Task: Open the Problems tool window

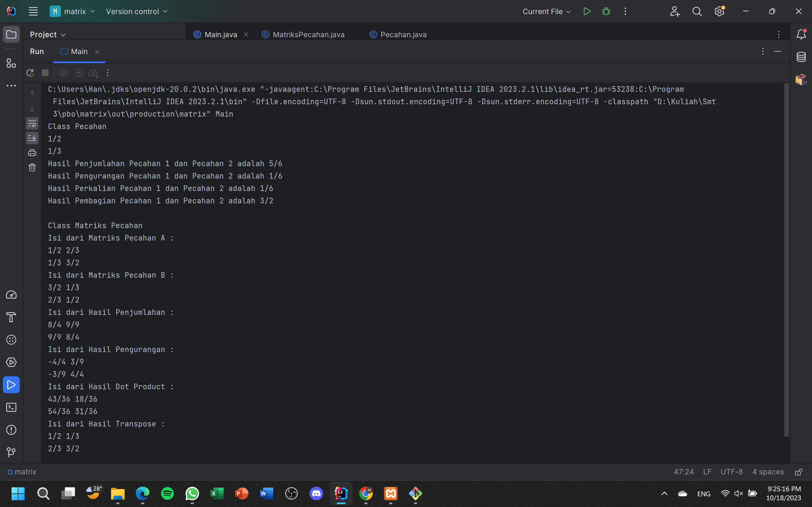Action: [x=11, y=430]
